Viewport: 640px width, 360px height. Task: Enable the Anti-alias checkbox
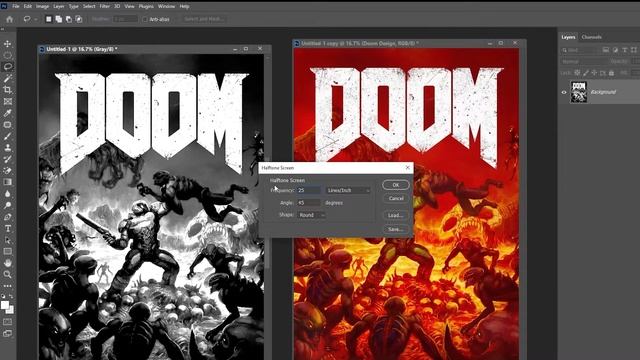point(145,19)
